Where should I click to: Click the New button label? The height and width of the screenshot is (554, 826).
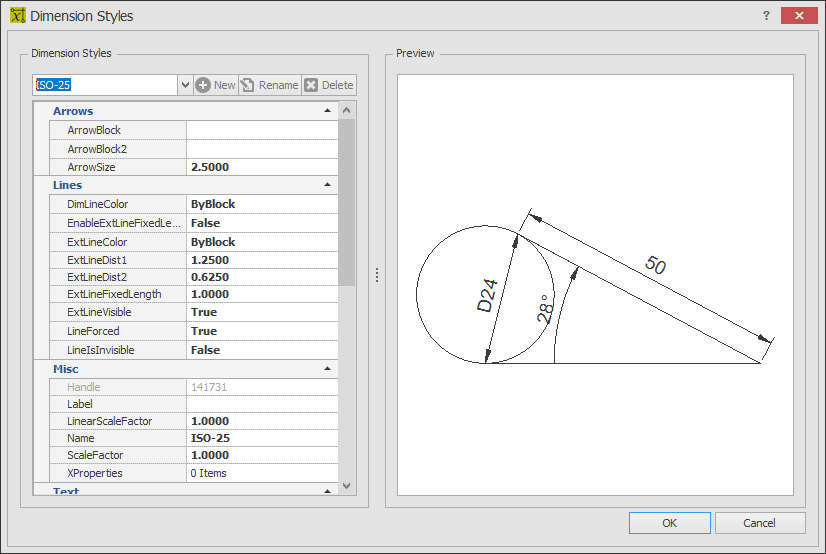(224, 85)
